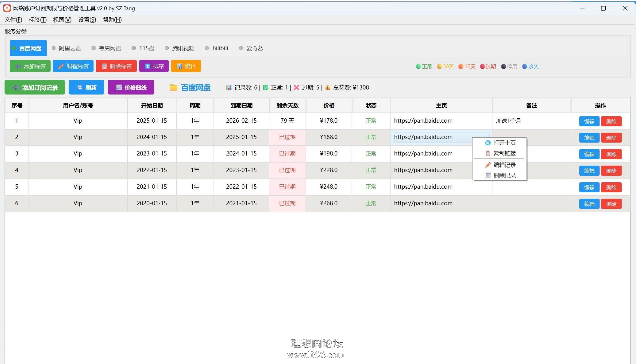Image resolution: width=636 pixels, height=364 pixels.
Task: Edit the ¥188.0 record
Action: pyautogui.click(x=589, y=137)
